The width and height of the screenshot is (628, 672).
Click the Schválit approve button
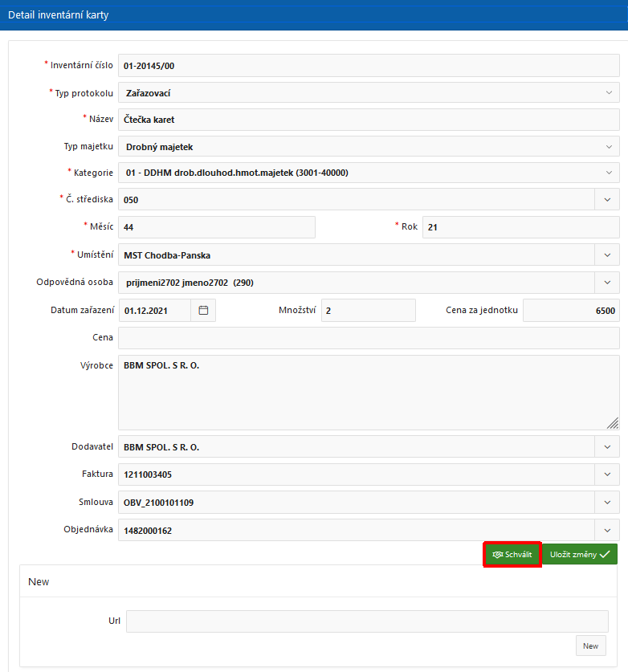tap(512, 555)
